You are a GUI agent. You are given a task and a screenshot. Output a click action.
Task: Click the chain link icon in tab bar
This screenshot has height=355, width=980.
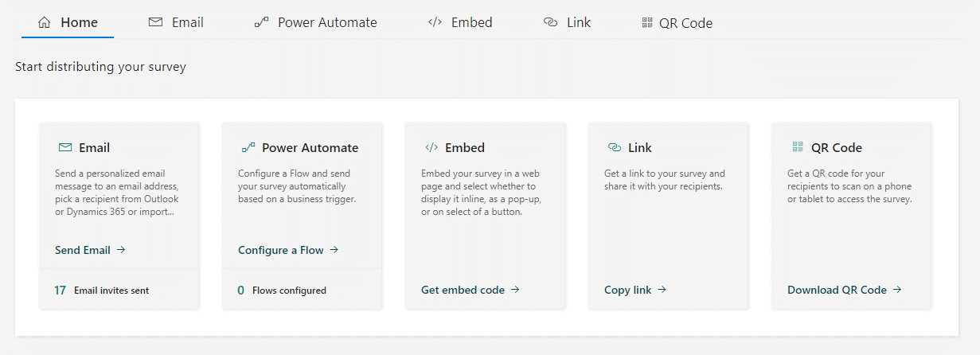coord(550,22)
